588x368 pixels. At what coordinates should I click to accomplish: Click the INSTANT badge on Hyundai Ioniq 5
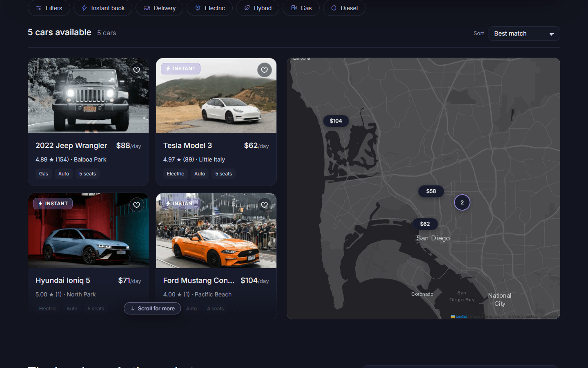point(53,204)
